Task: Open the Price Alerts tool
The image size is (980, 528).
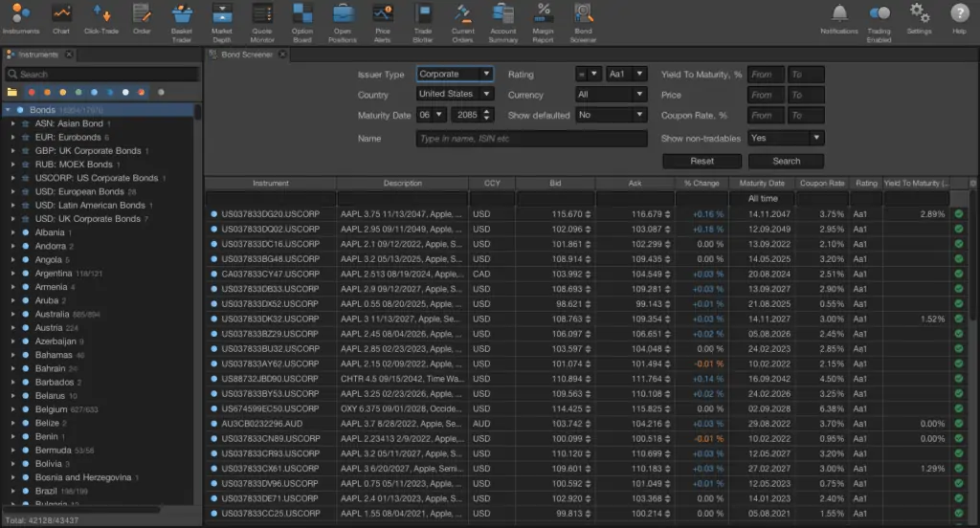Action: point(383,23)
